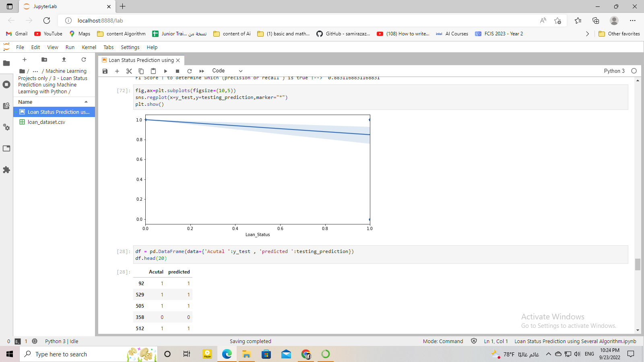The height and width of the screenshot is (362, 644).
Task: Interrupt the kernel with stop icon
Action: [177, 71]
